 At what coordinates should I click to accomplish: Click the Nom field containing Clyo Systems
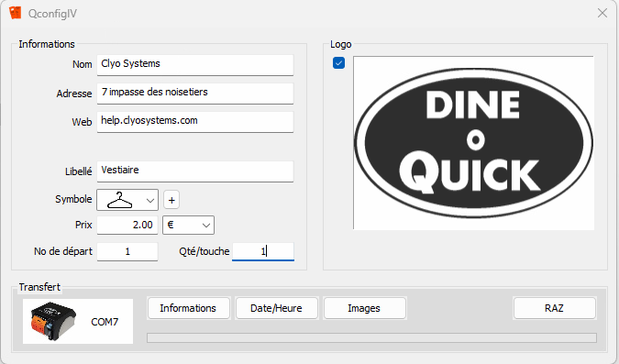point(195,65)
